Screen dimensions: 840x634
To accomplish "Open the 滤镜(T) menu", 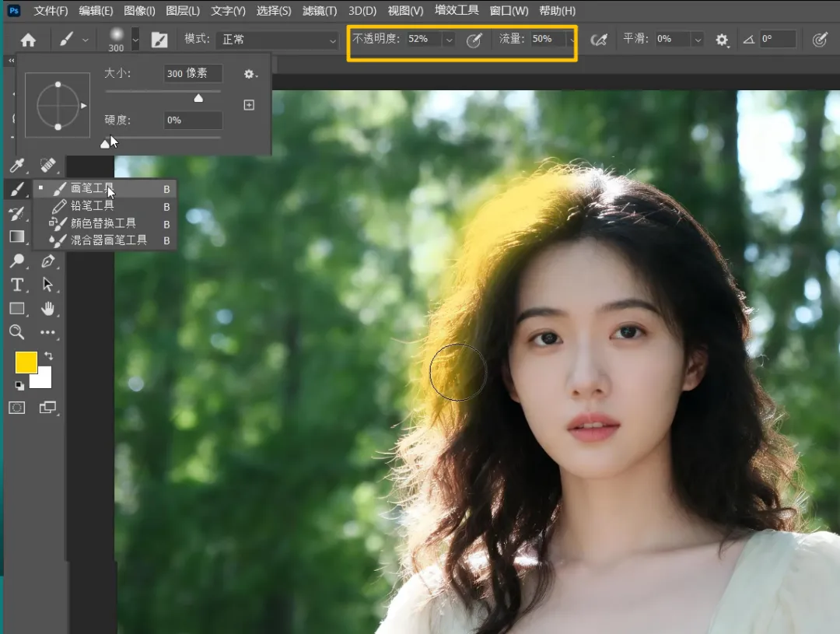I will pyautogui.click(x=320, y=11).
